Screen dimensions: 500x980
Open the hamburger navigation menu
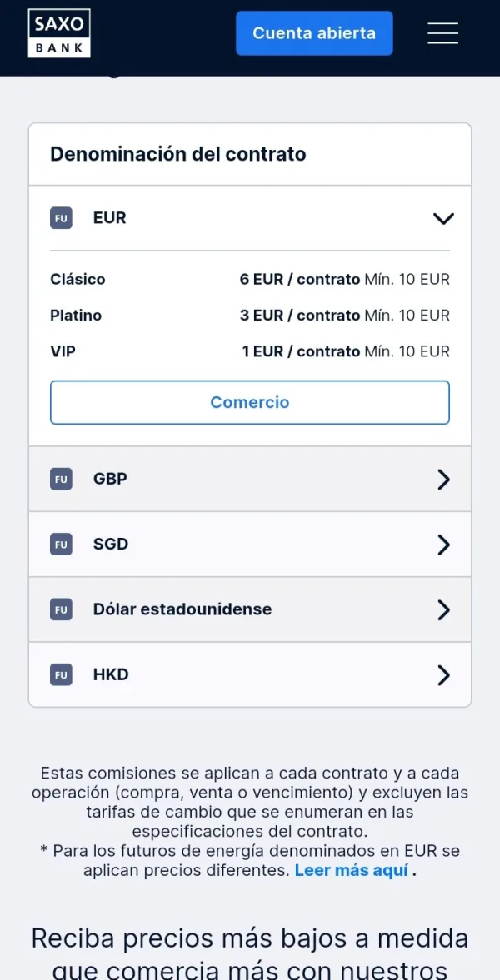pyautogui.click(x=442, y=33)
